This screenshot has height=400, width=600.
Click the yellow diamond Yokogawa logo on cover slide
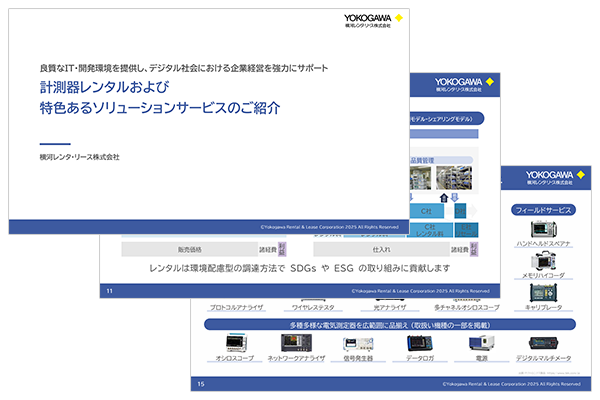pos(568,18)
